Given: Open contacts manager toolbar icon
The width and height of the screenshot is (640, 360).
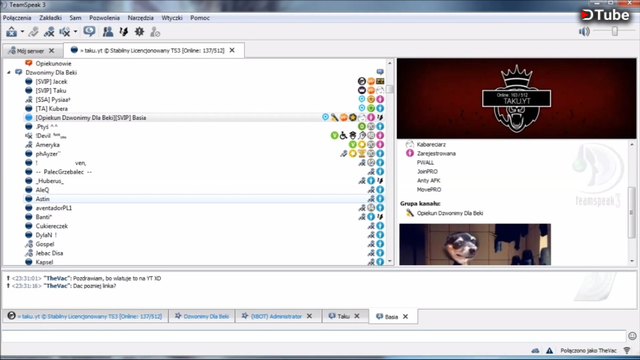Looking at the screenshot, I should click(x=108, y=32).
